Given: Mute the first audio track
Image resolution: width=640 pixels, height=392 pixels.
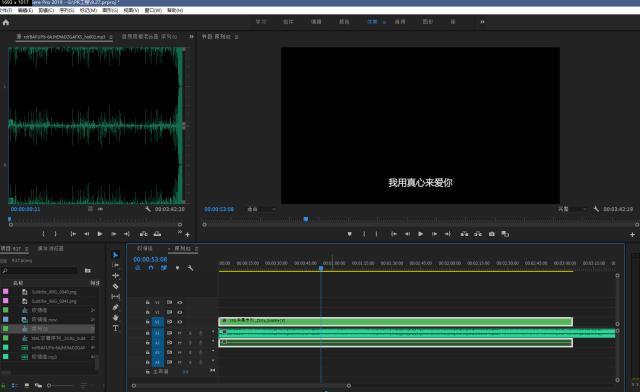Looking at the screenshot, I should [180, 333].
